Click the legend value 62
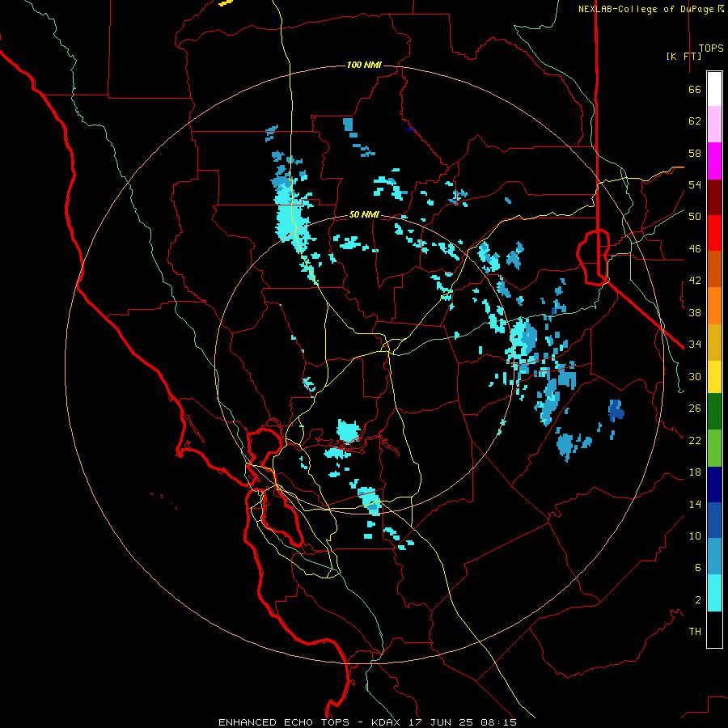Image resolution: width=728 pixels, height=728 pixels. [695, 121]
